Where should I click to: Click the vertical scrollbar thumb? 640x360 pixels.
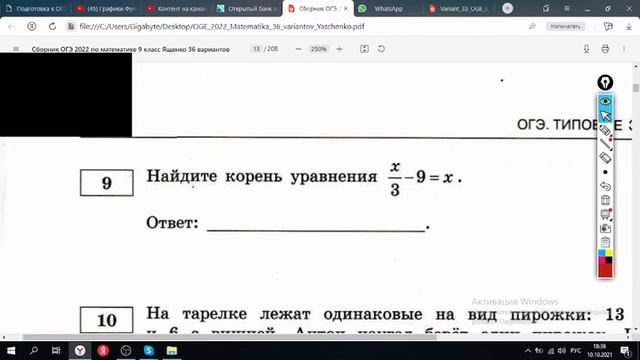pos(636,88)
